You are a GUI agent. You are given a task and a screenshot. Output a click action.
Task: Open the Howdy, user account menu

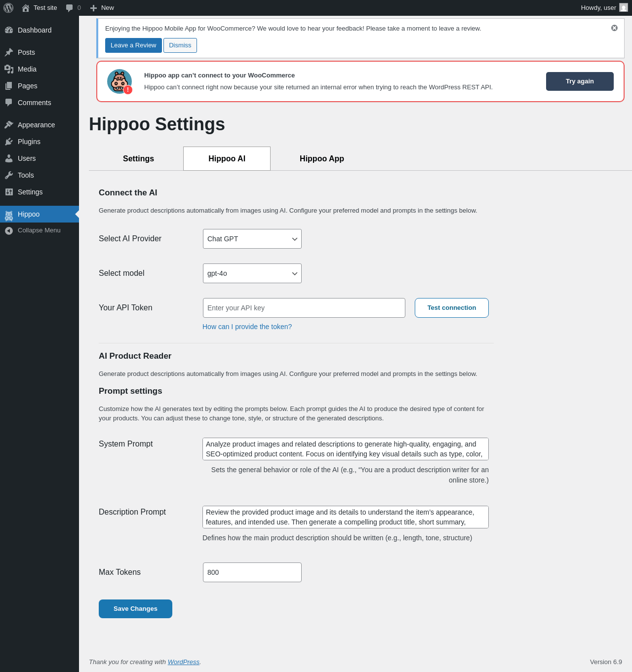pos(604,8)
